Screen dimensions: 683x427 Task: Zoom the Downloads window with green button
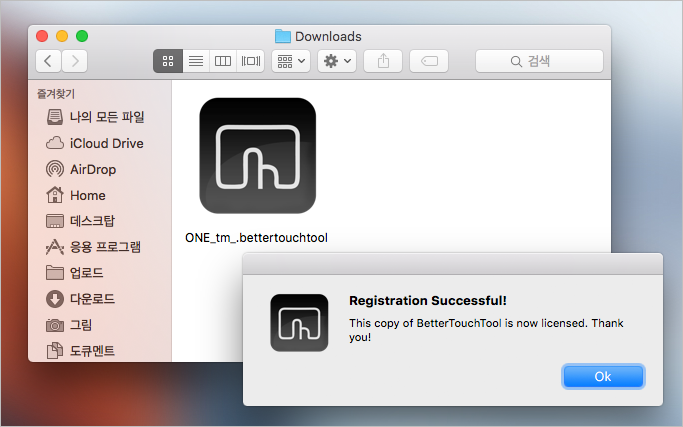tap(82, 36)
